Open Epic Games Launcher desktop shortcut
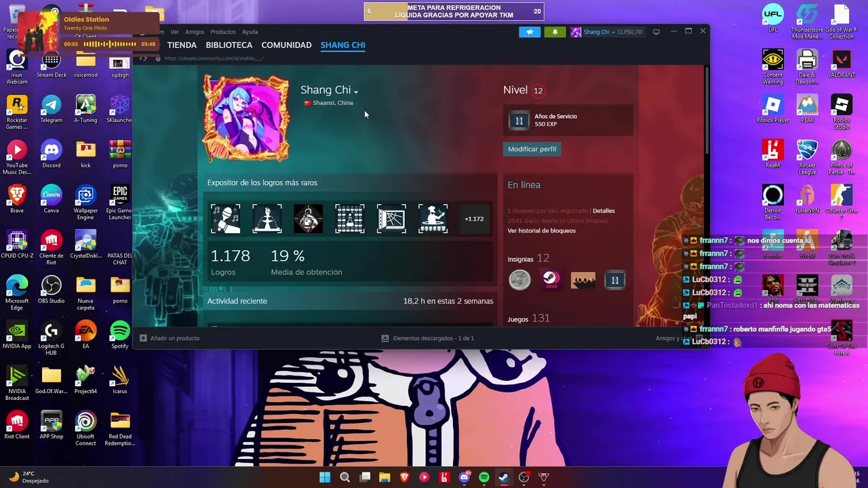The height and width of the screenshot is (488, 868). click(120, 203)
